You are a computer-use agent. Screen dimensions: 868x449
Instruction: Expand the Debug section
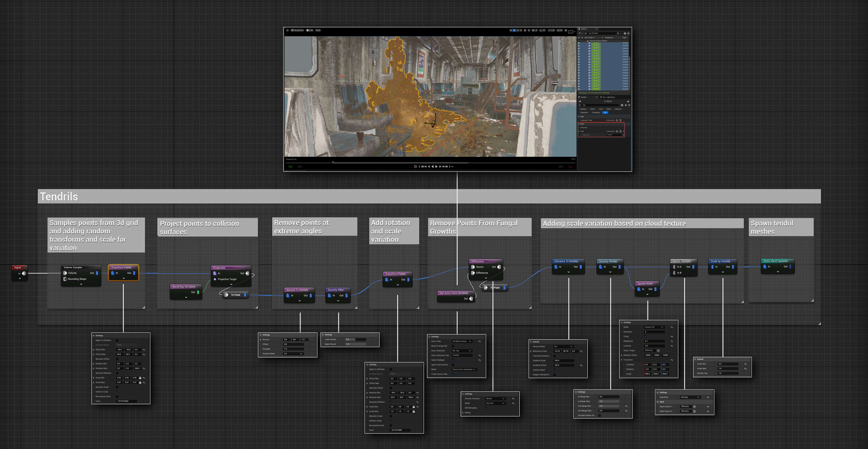[x=463, y=413]
